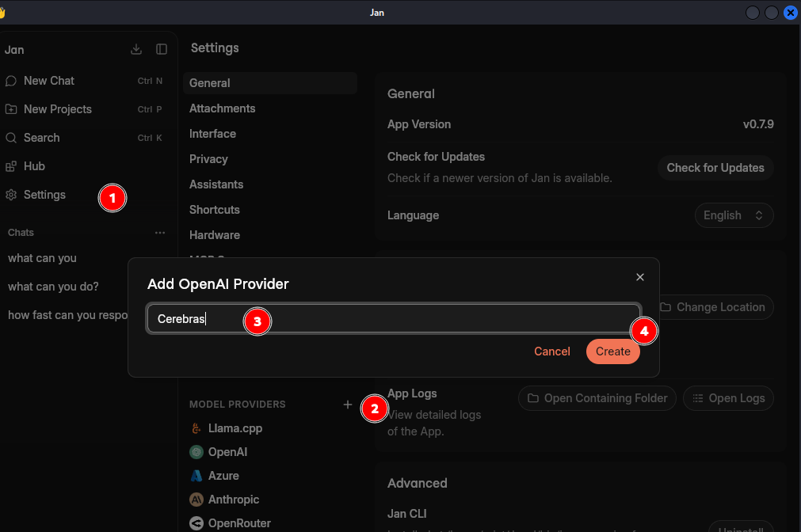This screenshot has width=801, height=532.
Task: Open Settings in sidebar
Action: pyautogui.click(x=84, y=195)
